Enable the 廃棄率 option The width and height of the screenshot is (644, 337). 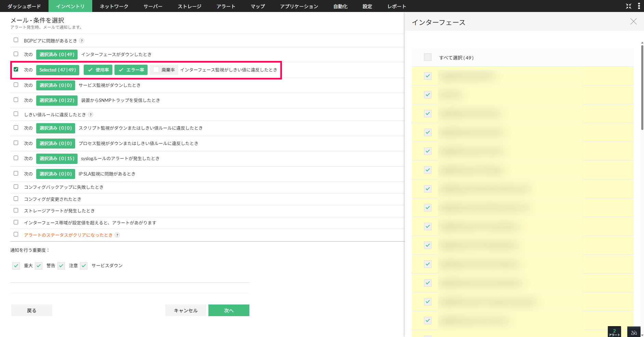tap(164, 70)
